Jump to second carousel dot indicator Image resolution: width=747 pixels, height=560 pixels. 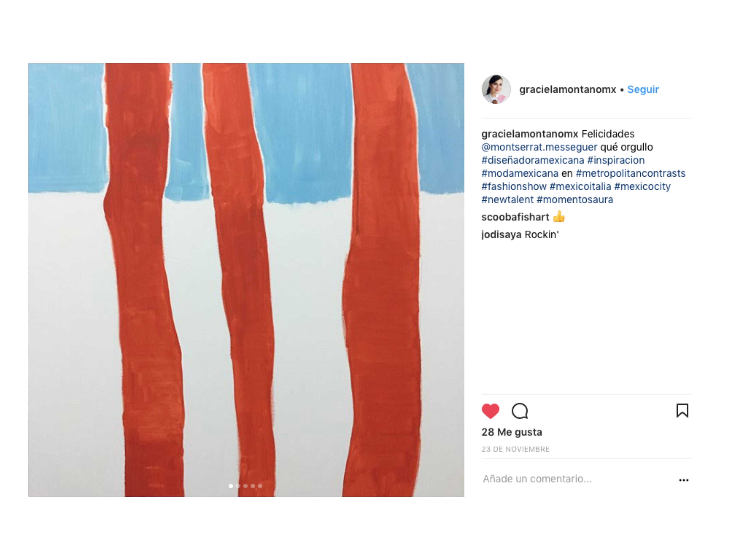coord(238,486)
